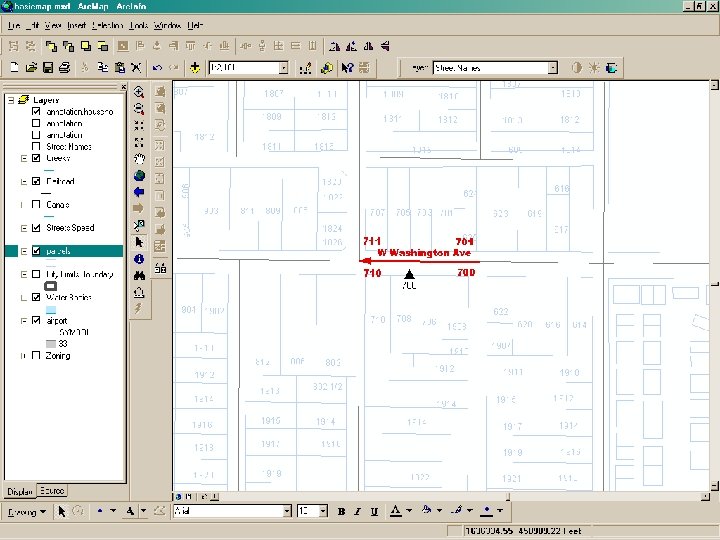Click the Fixed Zoom In button
This screenshot has height=540, width=720.
click(x=139, y=125)
